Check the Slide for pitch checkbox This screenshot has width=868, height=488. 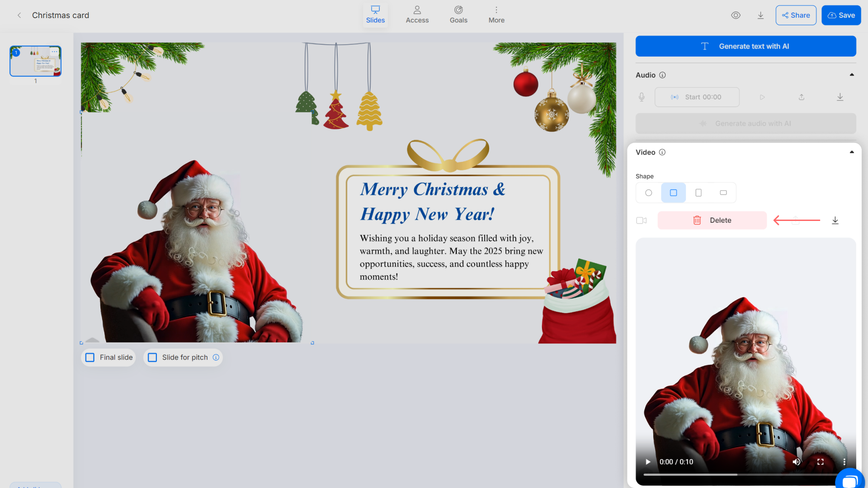point(153,357)
